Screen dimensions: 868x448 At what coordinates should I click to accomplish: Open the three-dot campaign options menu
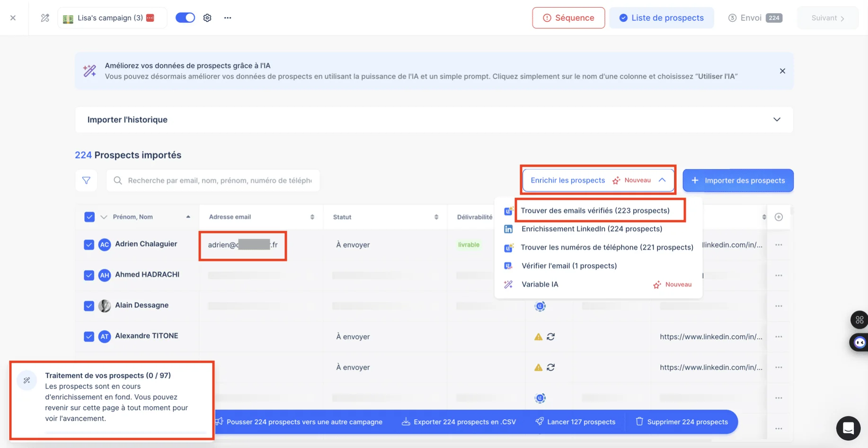[x=228, y=18]
